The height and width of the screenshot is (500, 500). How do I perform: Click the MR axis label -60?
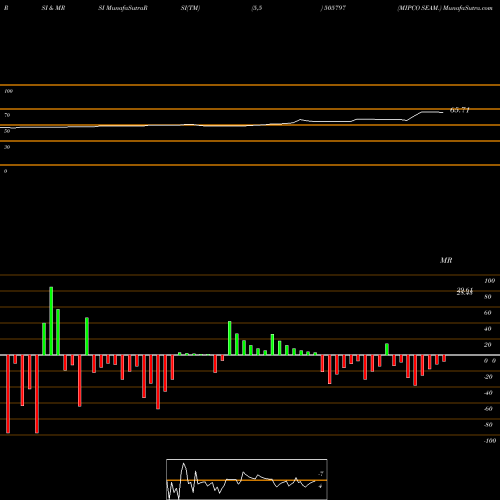click(488, 409)
